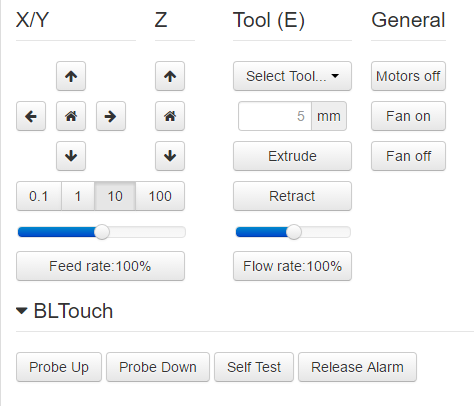Viewport: 474px width, 406px height.
Task: Home the Z axis
Action: (170, 116)
